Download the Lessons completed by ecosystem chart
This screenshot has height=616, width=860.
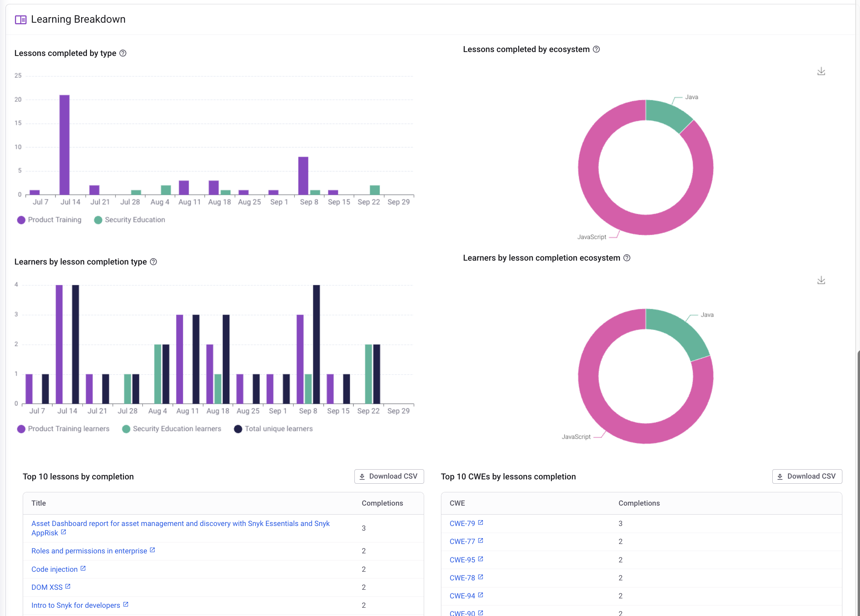coord(821,71)
